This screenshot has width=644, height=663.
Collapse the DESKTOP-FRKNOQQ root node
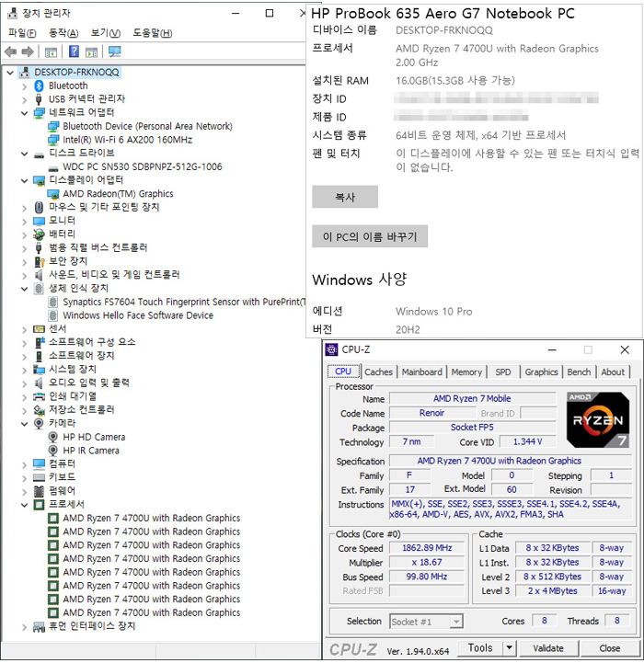(10, 73)
